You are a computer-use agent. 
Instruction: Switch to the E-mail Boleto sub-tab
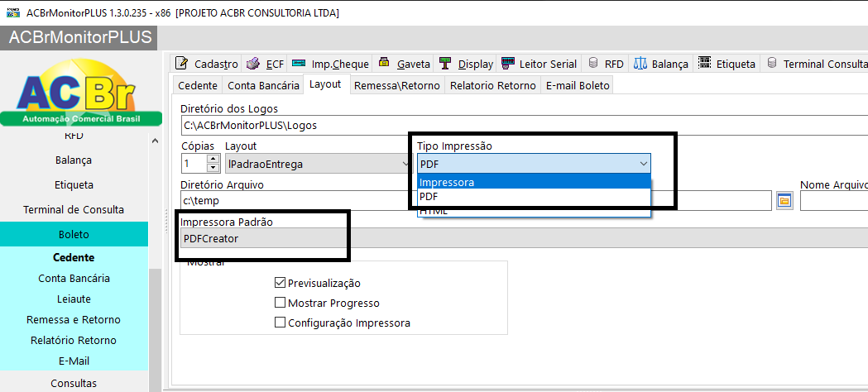tap(578, 86)
